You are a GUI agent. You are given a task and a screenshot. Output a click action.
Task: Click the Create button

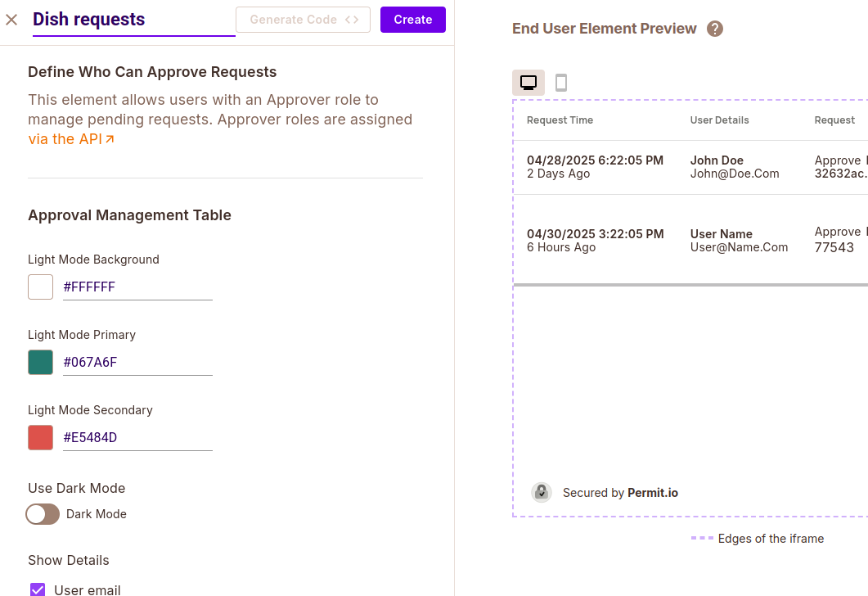(412, 20)
